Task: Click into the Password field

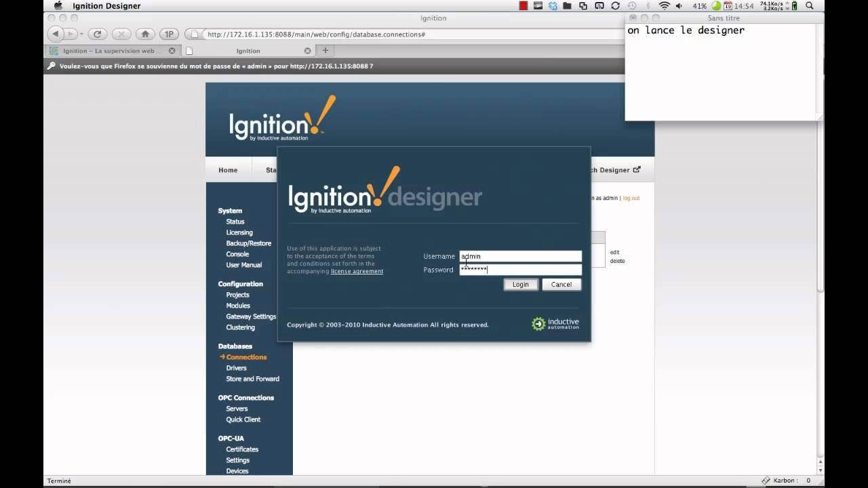Action: click(x=520, y=270)
